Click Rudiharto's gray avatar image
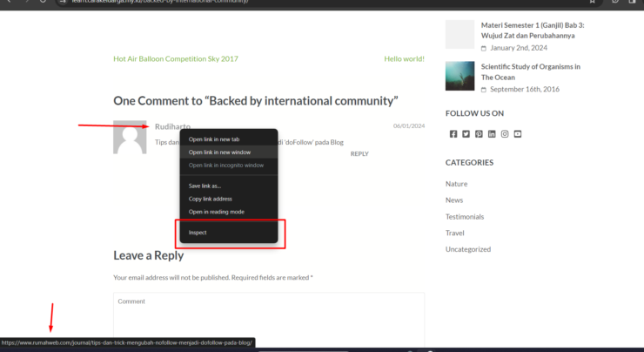 tap(130, 138)
